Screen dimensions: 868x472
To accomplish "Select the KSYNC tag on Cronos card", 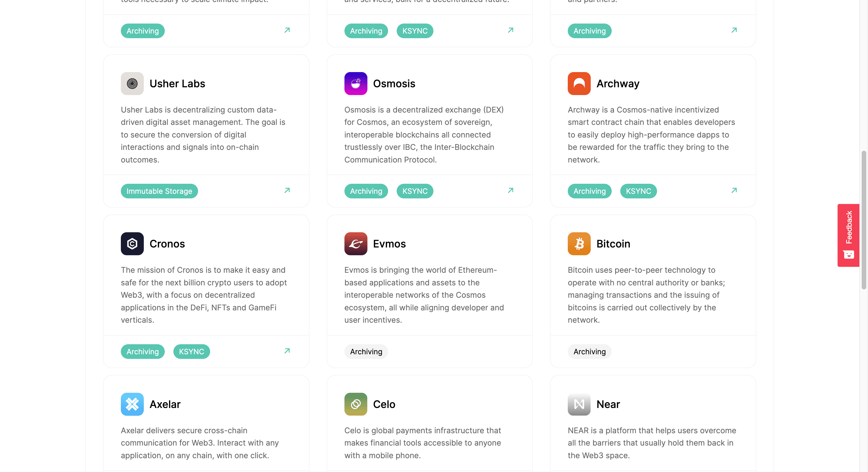I will [191, 352].
